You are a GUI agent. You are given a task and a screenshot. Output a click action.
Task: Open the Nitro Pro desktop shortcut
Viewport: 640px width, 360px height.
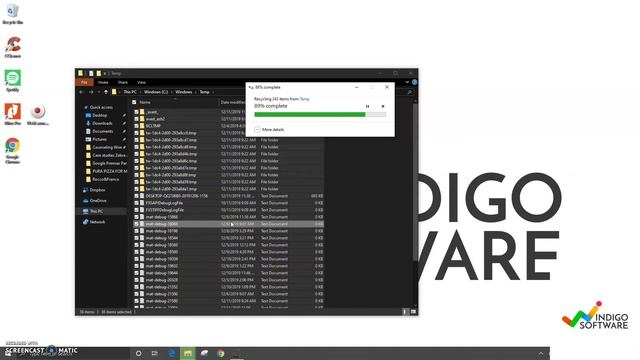(x=13, y=114)
